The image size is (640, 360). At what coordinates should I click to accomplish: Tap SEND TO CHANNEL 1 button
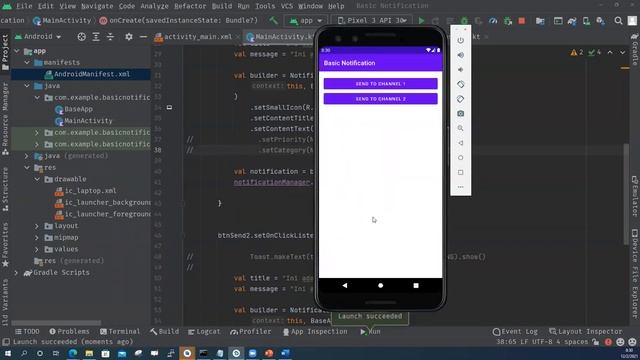(x=380, y=84)
